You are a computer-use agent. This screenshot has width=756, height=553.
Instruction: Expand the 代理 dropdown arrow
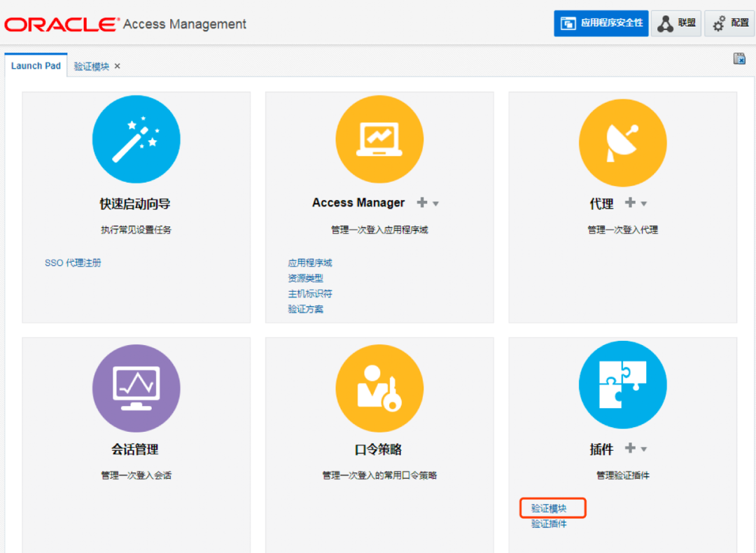coord(644,204)
